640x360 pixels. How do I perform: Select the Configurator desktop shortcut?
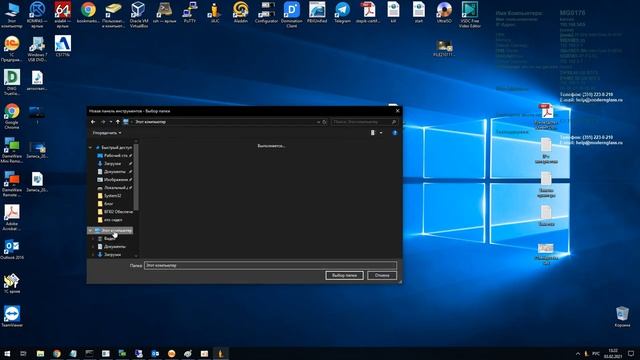click(266, 12)
